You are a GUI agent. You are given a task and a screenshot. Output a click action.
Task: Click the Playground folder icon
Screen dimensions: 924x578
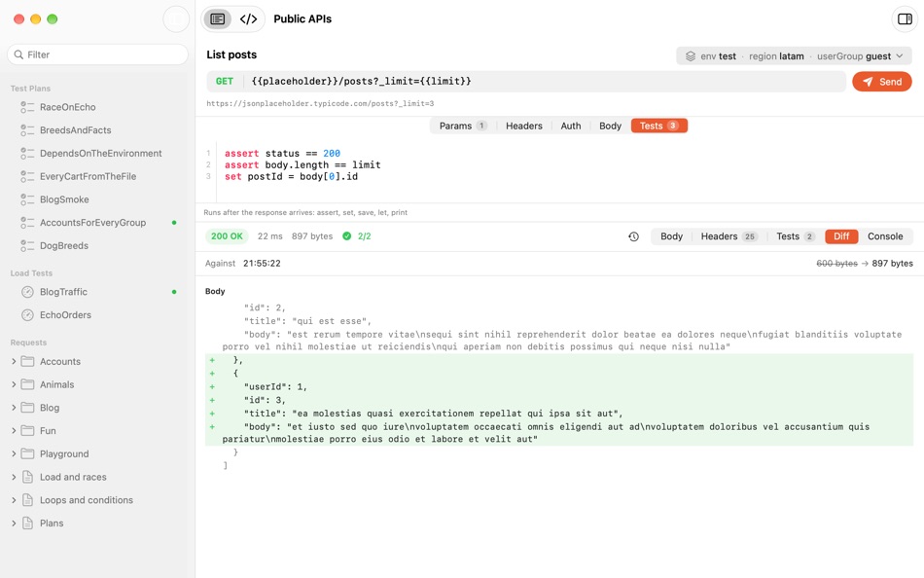(x=27, y=453)
